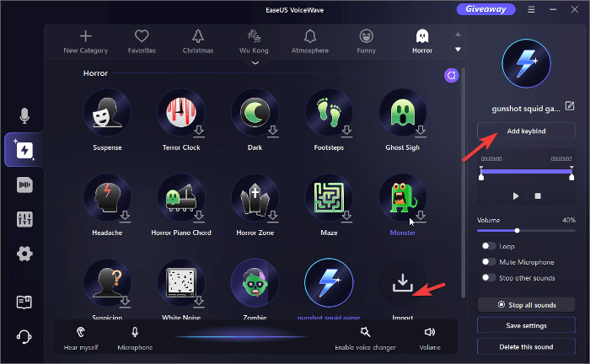The height and width of the screenshot is (364, 590).
Task: Add a New Category
Action: 85,41
